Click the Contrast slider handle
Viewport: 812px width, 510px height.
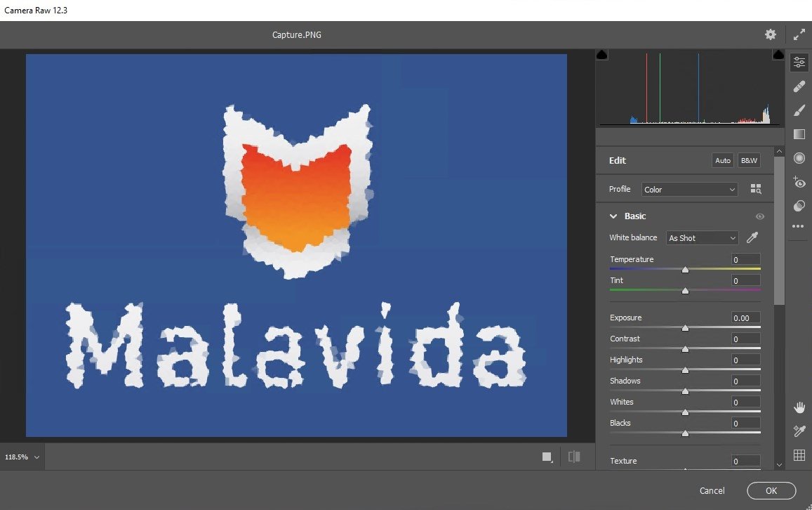[685, 349]
